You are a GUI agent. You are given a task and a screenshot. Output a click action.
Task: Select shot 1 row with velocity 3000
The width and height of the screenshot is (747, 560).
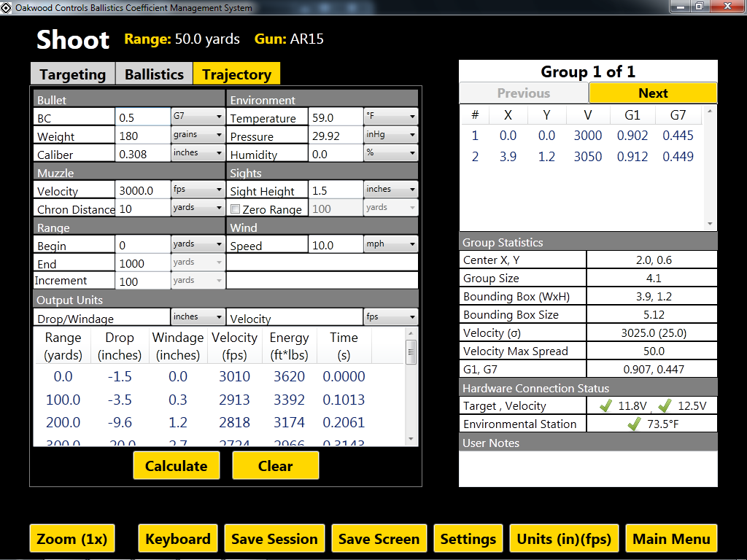pyautogui.click(x=583, y=135)
